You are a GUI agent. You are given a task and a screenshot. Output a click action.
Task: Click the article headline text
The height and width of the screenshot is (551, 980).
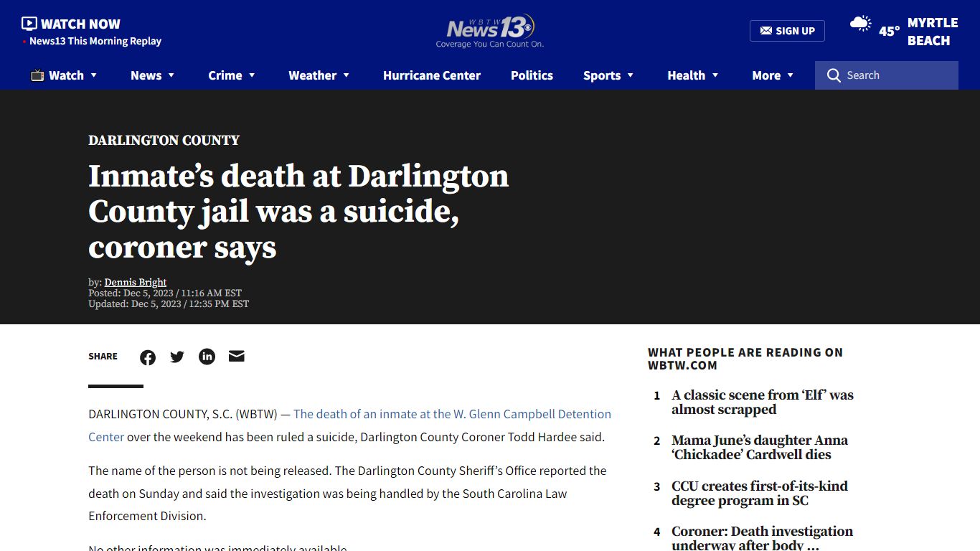298,212
